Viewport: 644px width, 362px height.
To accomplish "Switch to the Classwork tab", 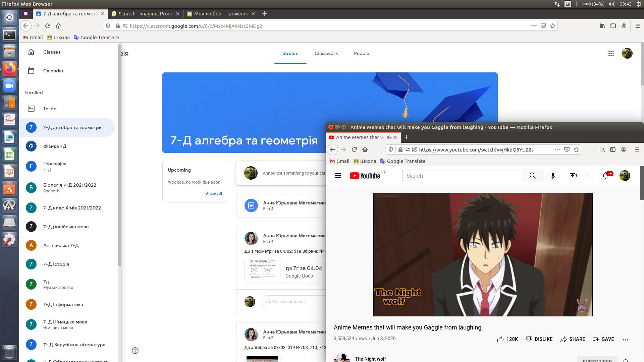I will 326,53.
